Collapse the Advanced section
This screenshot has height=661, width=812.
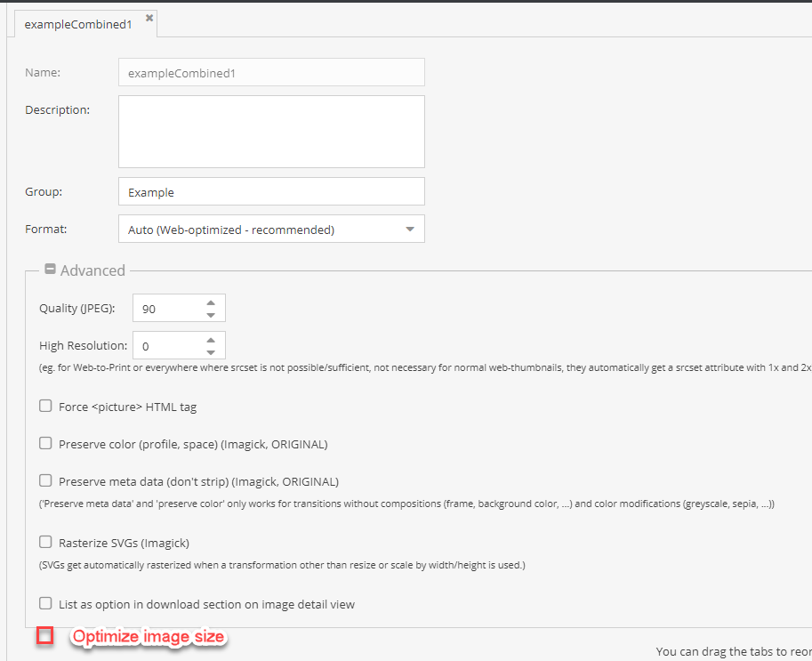50,269
